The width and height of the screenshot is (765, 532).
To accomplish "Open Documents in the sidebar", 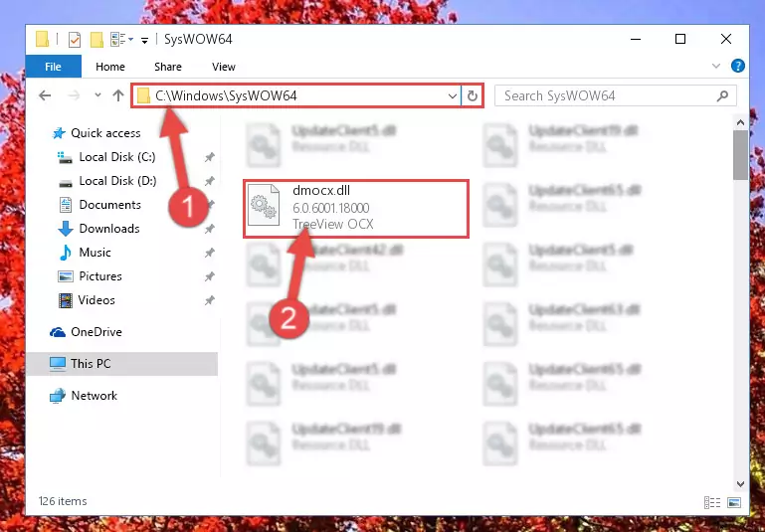I will (99, 205).
